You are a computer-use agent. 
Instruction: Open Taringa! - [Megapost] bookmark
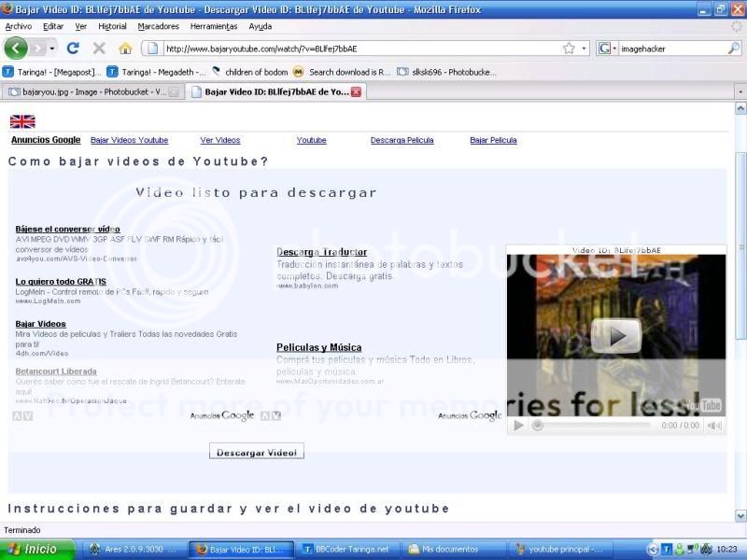point(52,72)
